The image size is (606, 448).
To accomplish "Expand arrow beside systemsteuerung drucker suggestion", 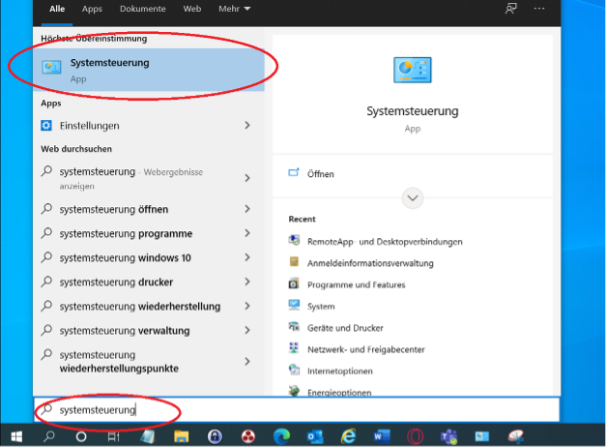I will (247, 282).
